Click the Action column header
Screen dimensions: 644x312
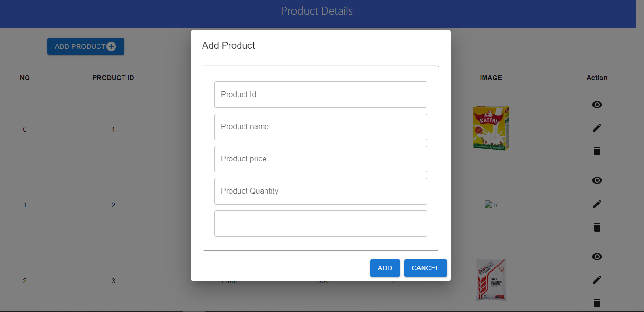(597, 77)
